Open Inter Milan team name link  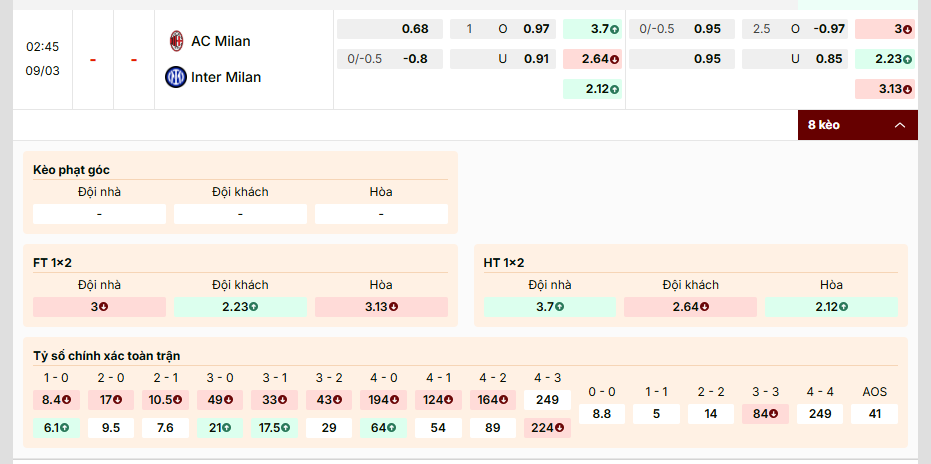click(226, 77)
